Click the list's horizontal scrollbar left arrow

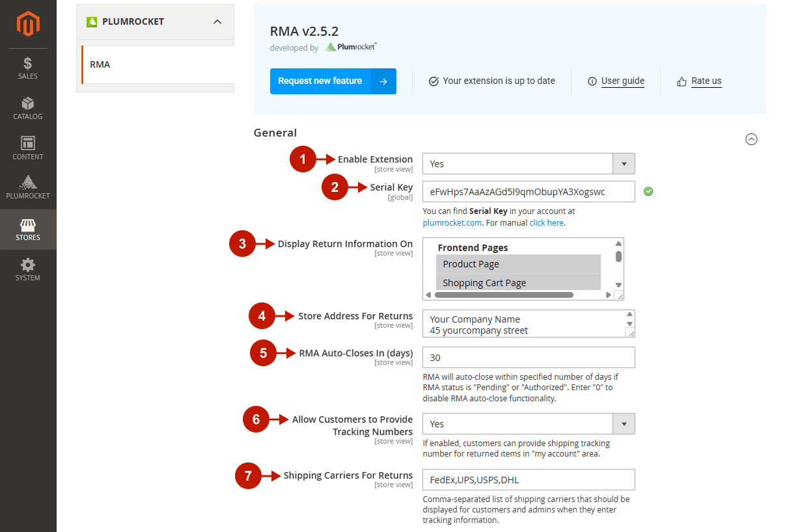428,295
